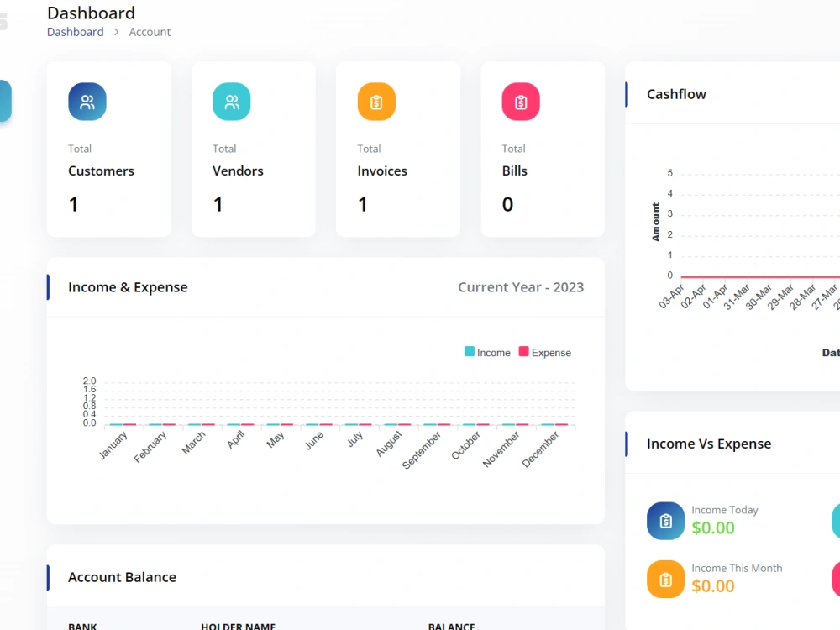
Task: Click the September axis label
Action: coord(422,450)
